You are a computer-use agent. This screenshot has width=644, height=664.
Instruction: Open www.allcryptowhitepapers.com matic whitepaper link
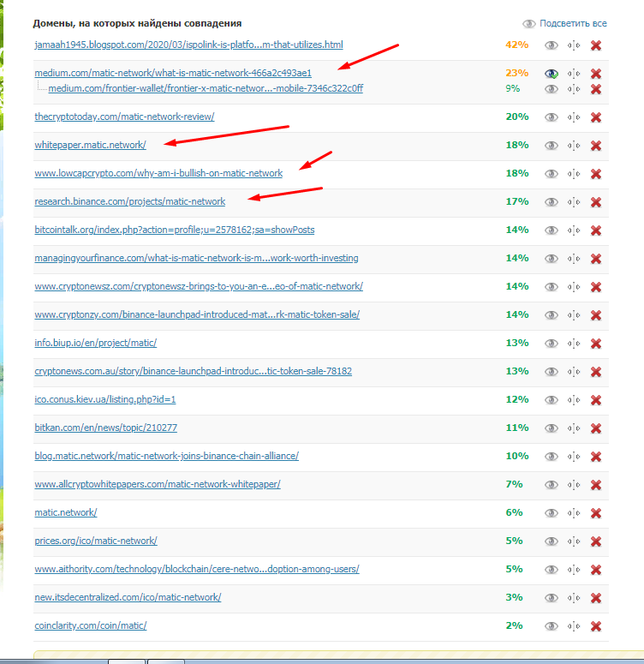(158, 484)
